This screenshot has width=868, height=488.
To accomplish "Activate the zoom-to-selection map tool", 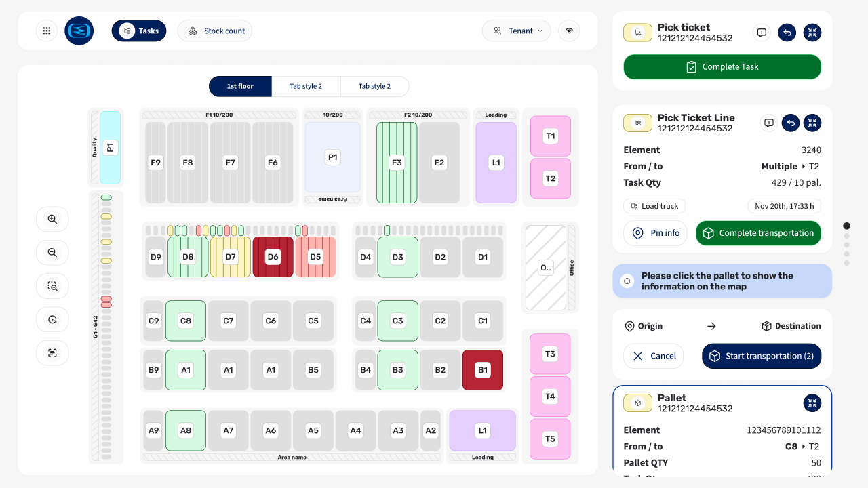I will tap(52, 286).
